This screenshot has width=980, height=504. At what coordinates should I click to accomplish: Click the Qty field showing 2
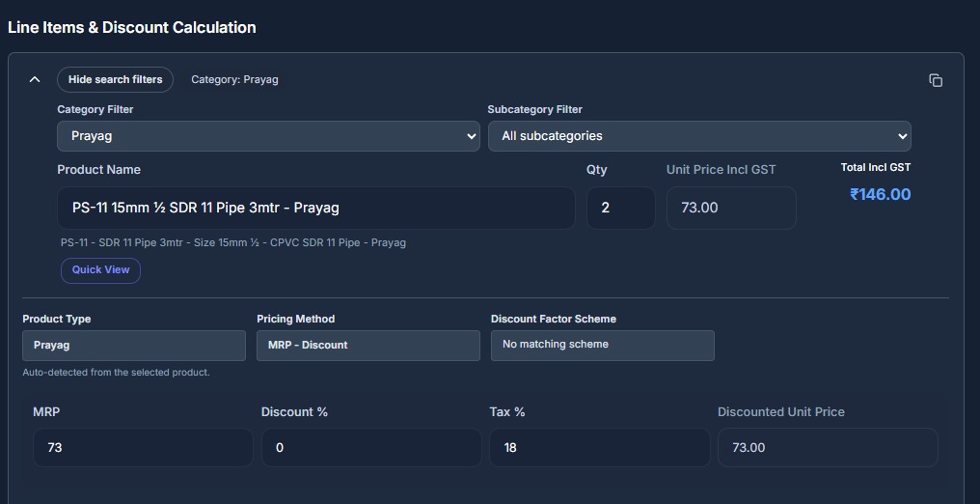tap(620, 208)
